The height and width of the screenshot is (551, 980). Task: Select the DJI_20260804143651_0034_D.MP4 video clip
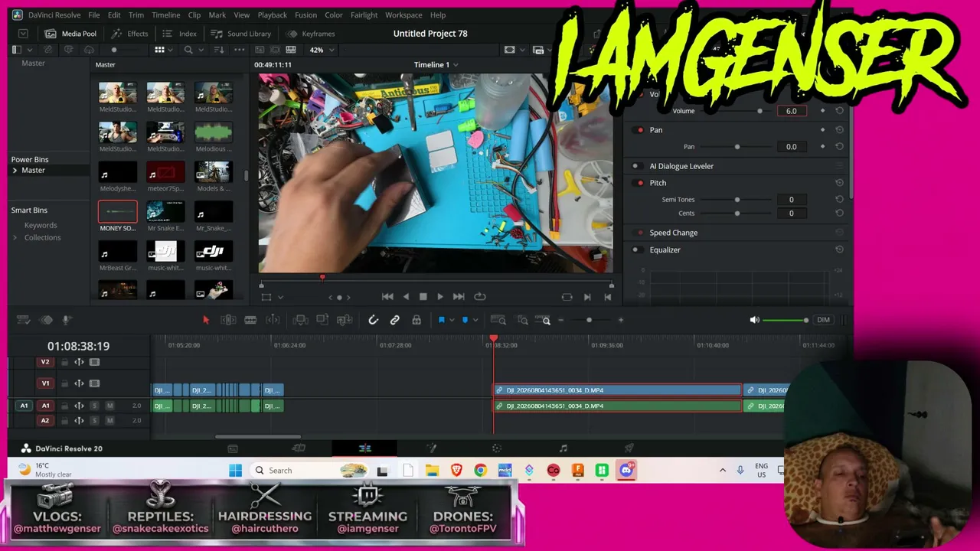click(x=618, y=390)
